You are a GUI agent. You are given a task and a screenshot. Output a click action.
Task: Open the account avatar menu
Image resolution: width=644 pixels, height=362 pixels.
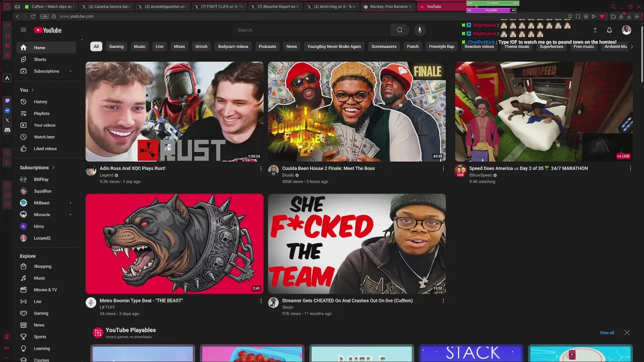point(626,30)
